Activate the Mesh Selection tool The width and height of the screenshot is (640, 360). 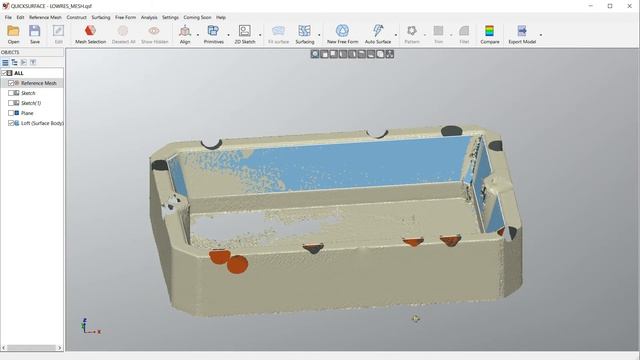pos(90,31)
